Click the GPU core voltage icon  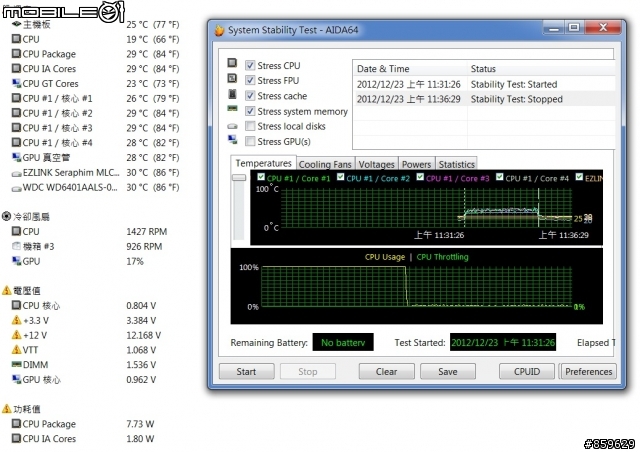coord(16,379)
